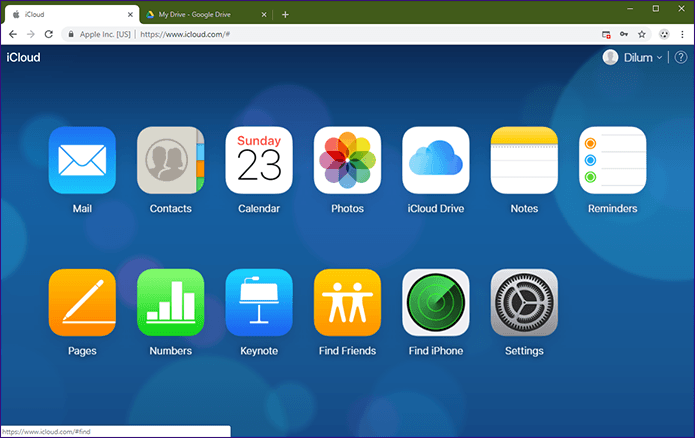Click the iCloud logo text
This screenshot has width=695, height=438.
[23, 58]
